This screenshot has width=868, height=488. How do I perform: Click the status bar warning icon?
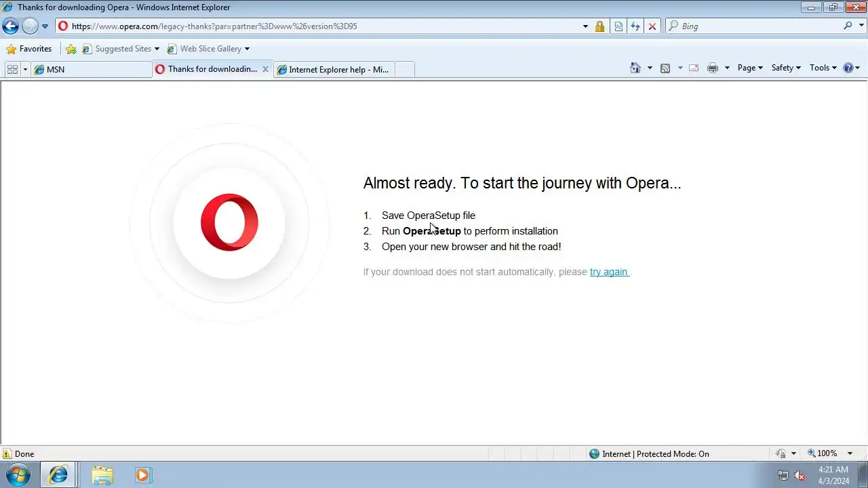pos(7,454)
